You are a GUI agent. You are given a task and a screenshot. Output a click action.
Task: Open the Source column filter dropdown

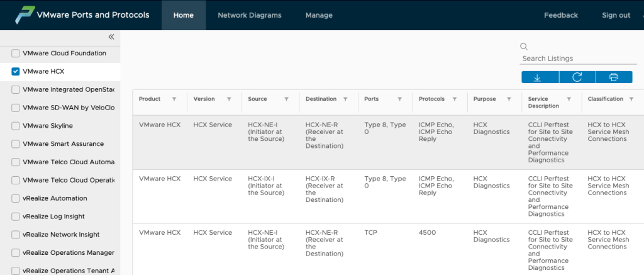pos(286,99)
